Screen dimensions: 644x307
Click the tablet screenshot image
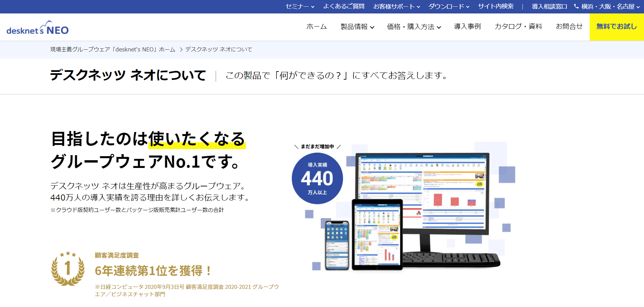[377, 234]
